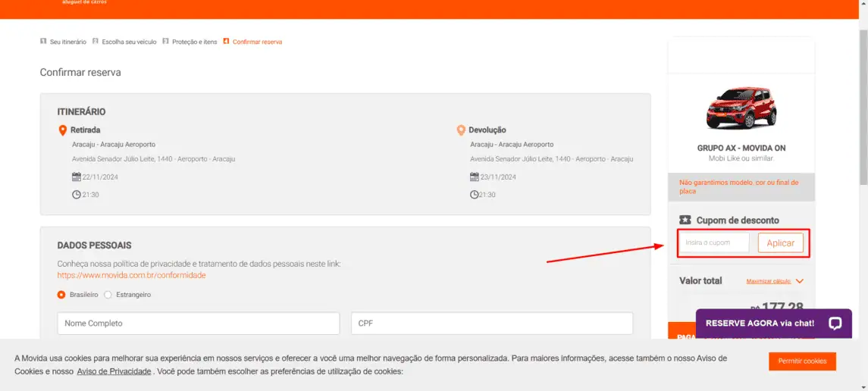Select the Estrangeiro radio option
868x391 pixels.
[108, 295]
